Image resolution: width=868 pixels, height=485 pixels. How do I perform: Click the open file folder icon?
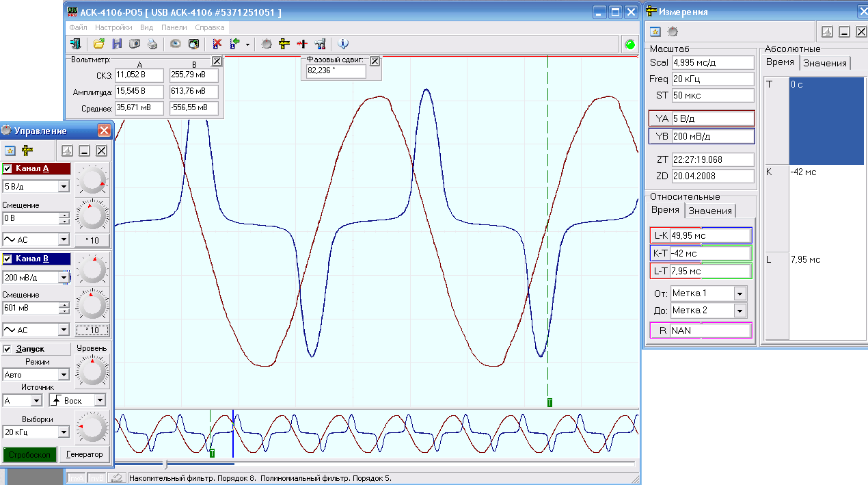(x=99, y=44)
